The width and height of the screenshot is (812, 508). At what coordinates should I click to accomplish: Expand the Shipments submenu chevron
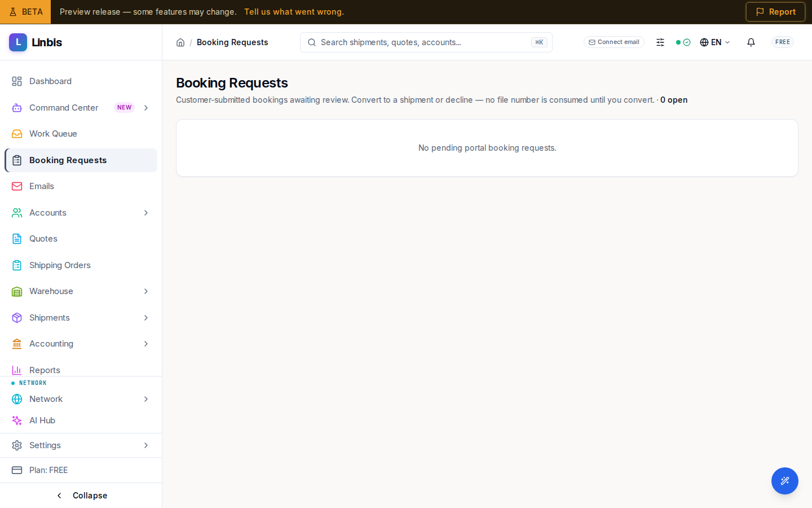tap(146, 318)
